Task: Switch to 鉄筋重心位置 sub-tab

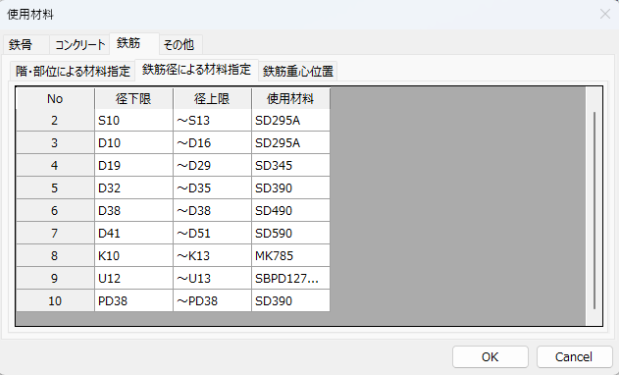Action: pyautogui.click(x=298, y=71)
